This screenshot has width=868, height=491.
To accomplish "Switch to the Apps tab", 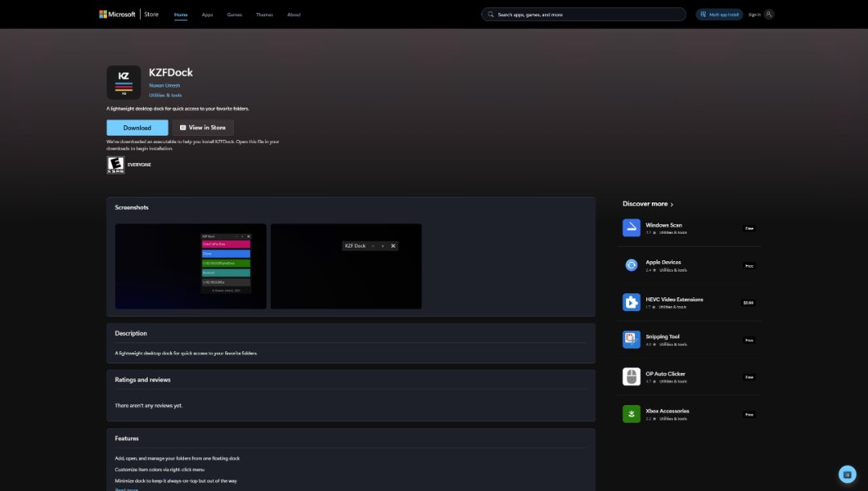I will click(x=207, y=15).
